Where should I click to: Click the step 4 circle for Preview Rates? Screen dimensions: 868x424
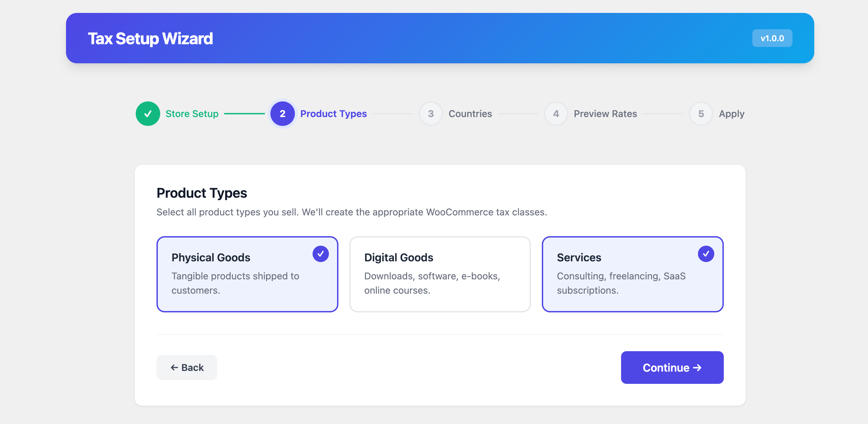tap(556, 114)
